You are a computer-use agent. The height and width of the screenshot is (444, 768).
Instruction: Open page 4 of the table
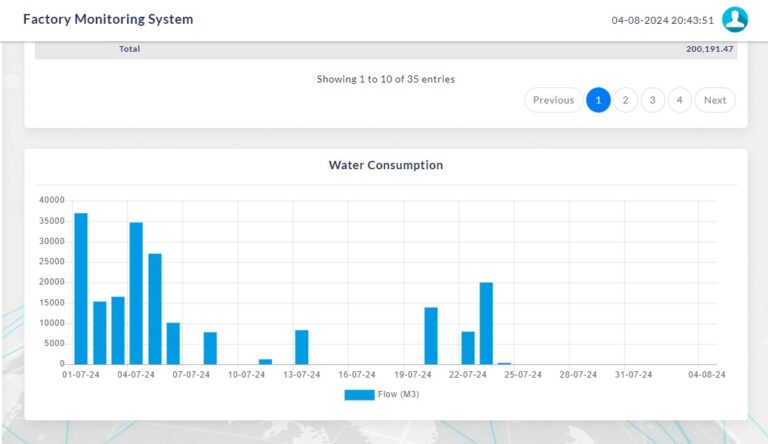(x=679, y=100)
